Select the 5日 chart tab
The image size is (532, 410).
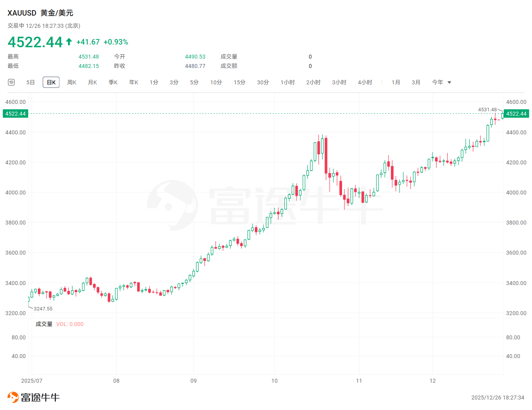tap(30, 82)
